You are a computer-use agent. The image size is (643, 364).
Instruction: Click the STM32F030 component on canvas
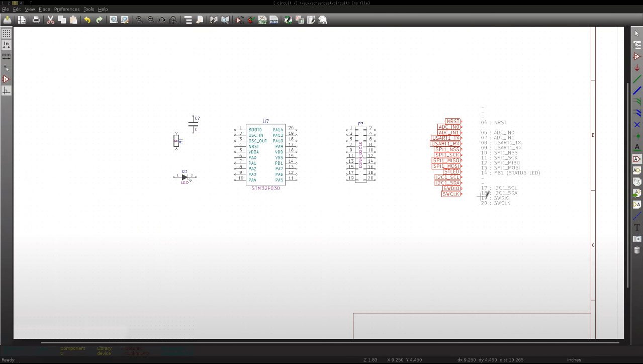(x=265, y=155)
